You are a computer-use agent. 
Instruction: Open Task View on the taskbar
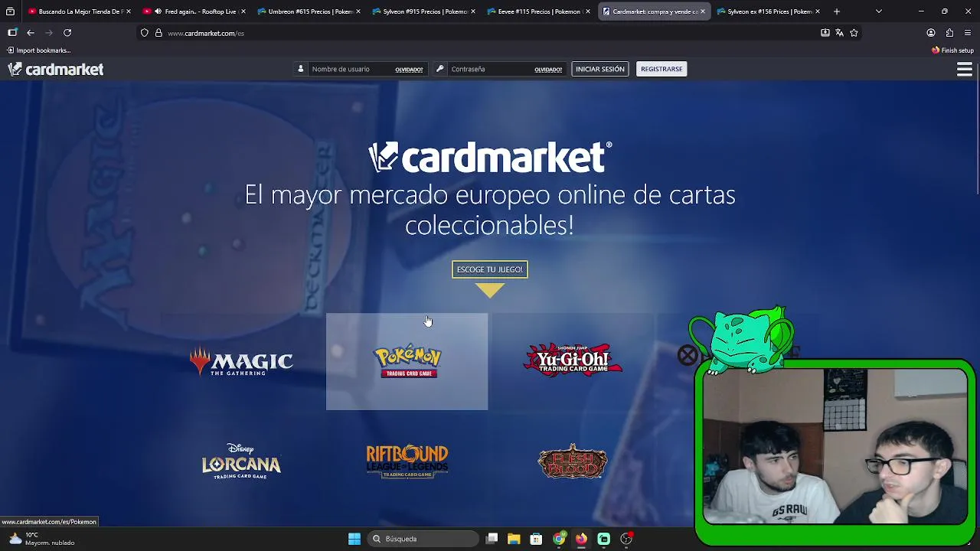click(x=492, y=539)
